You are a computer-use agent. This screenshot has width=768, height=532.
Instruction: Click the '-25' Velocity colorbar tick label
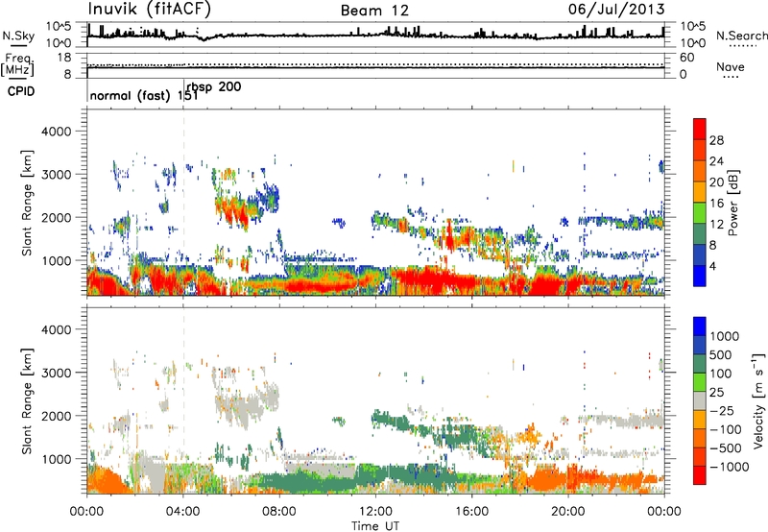pyautogui.click(x=723, y=410)
